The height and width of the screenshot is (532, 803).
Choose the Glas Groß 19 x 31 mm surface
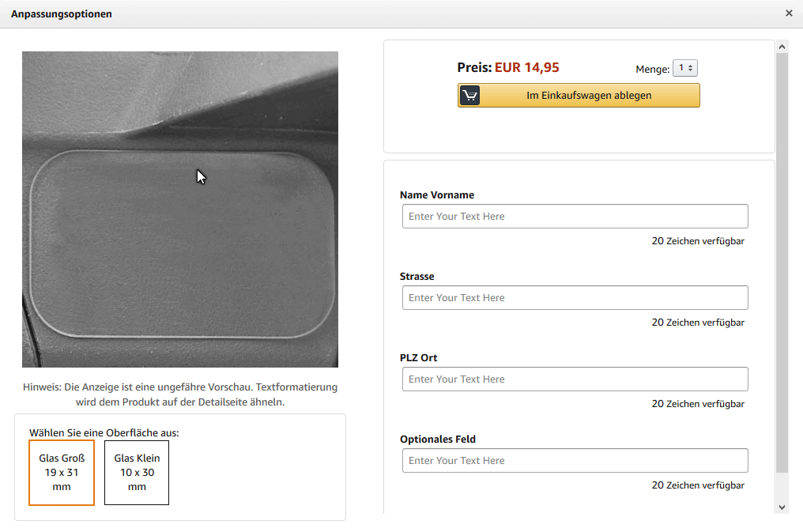62,473
